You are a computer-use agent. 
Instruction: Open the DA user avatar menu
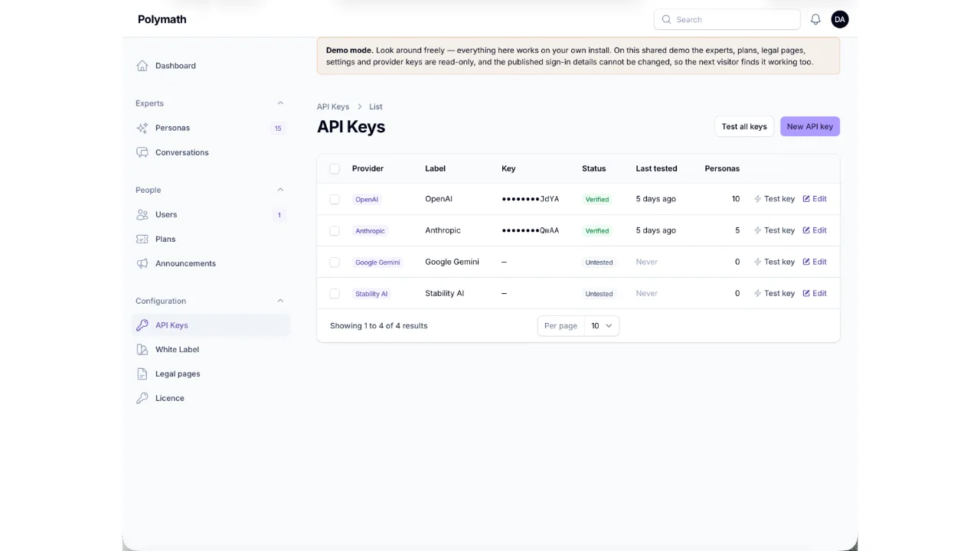tap(840, 19)
